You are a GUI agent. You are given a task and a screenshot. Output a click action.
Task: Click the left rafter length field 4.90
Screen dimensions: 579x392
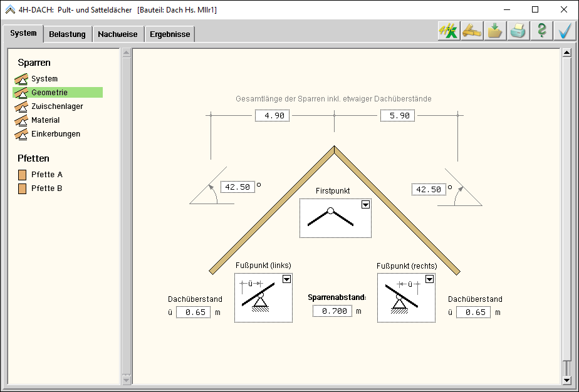tap(272, 116)
